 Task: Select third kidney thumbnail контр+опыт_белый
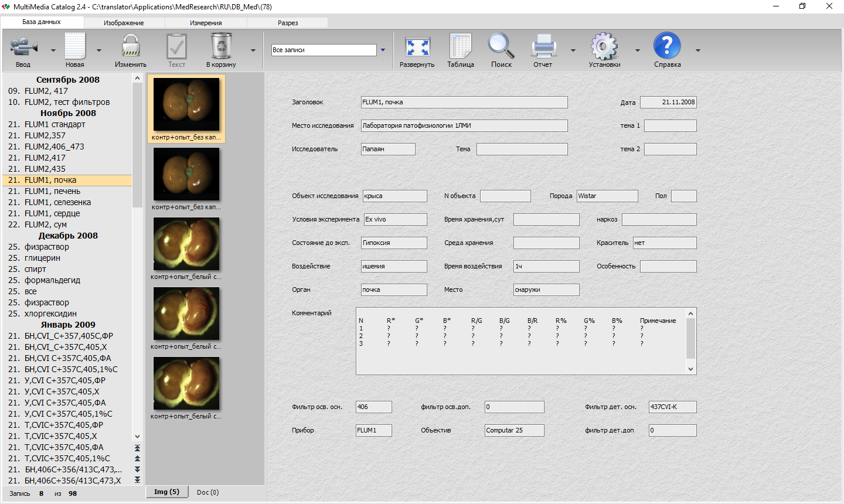coord(186,244)
